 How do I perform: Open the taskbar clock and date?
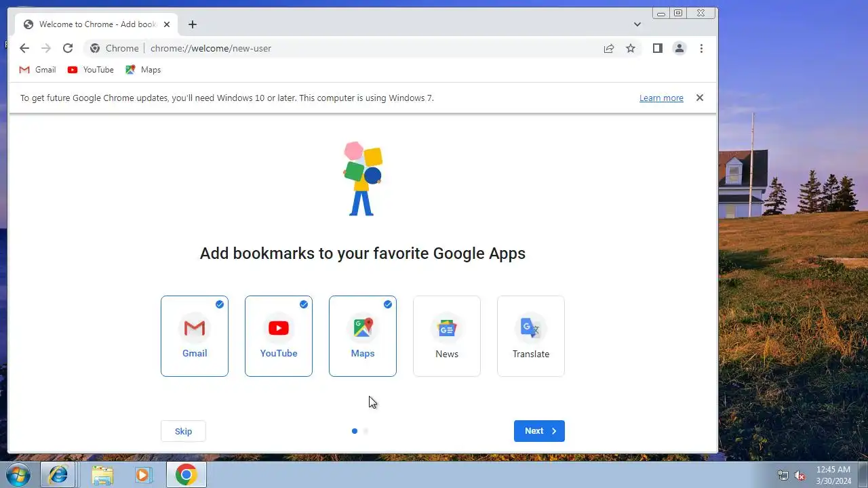[833, 474]
